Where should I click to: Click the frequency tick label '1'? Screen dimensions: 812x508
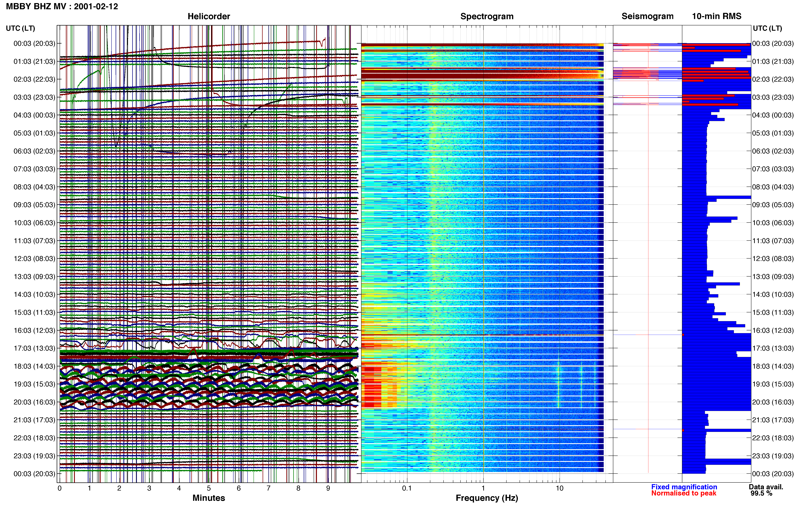click(483, 488)
